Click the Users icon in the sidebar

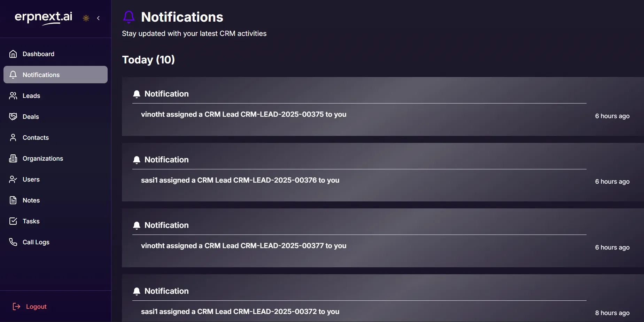tap(13, 179)
